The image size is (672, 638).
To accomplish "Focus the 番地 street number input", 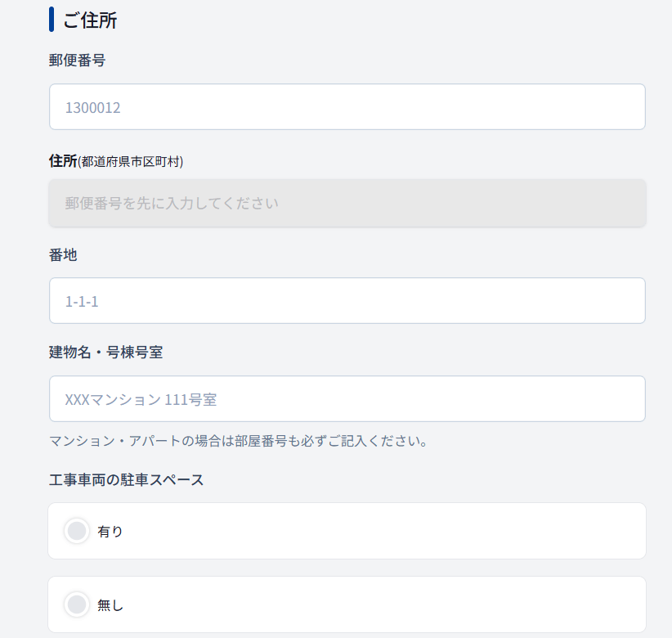I will [x=347, y=301].
